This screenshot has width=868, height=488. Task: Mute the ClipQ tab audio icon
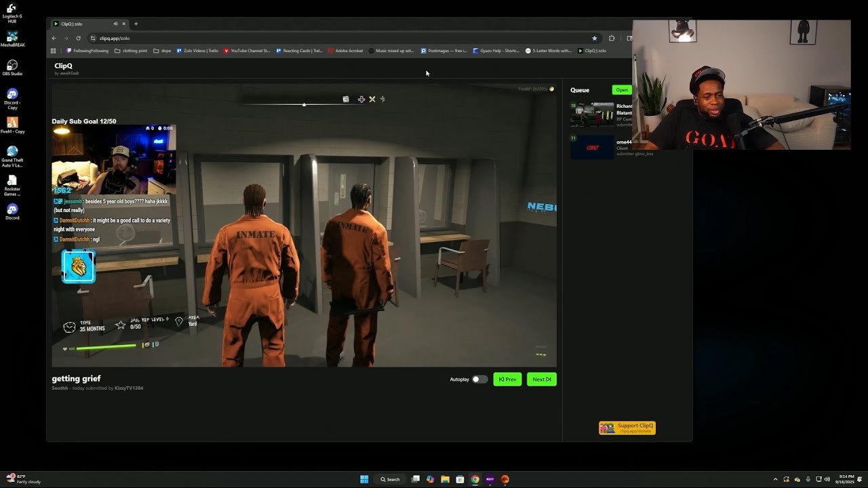tap(115, 24)
